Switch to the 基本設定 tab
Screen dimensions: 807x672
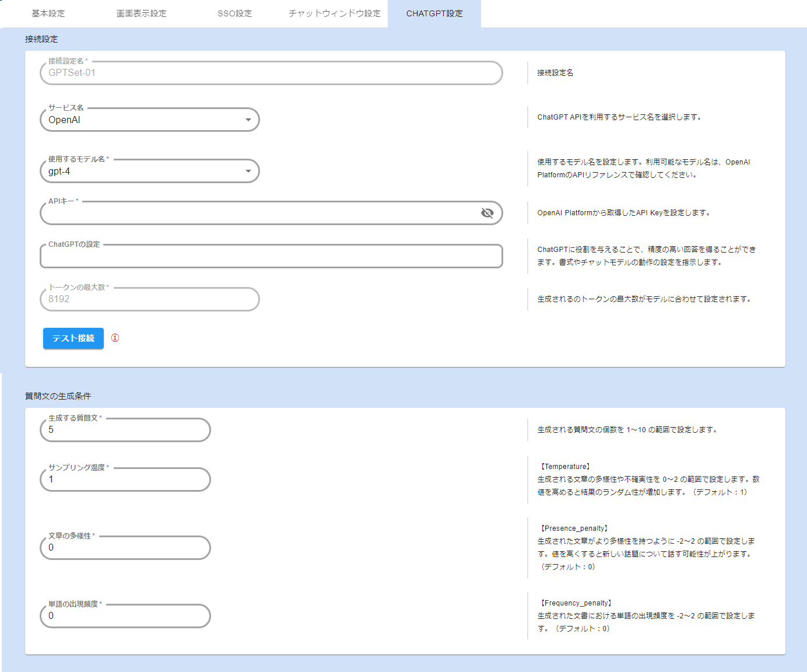point(48,13)
